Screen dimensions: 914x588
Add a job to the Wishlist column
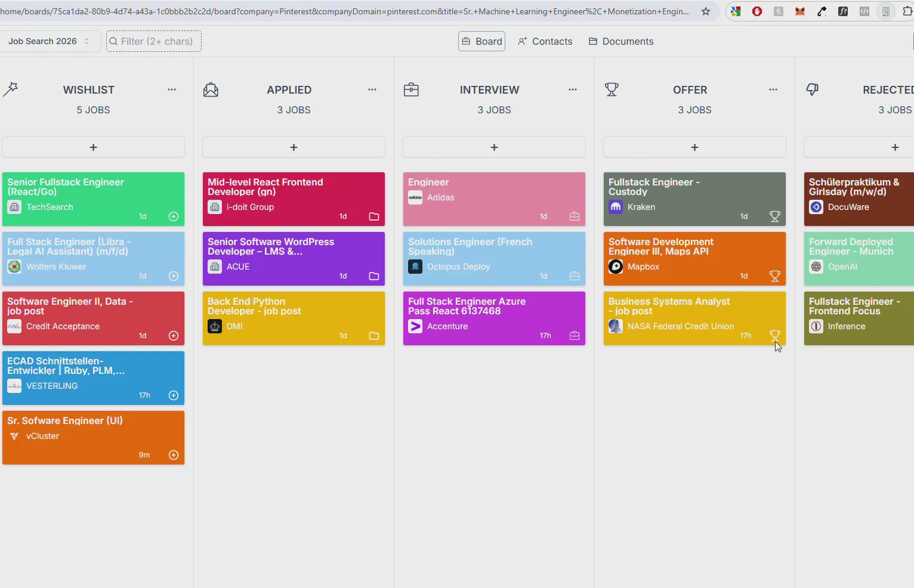tap(94, 147)
